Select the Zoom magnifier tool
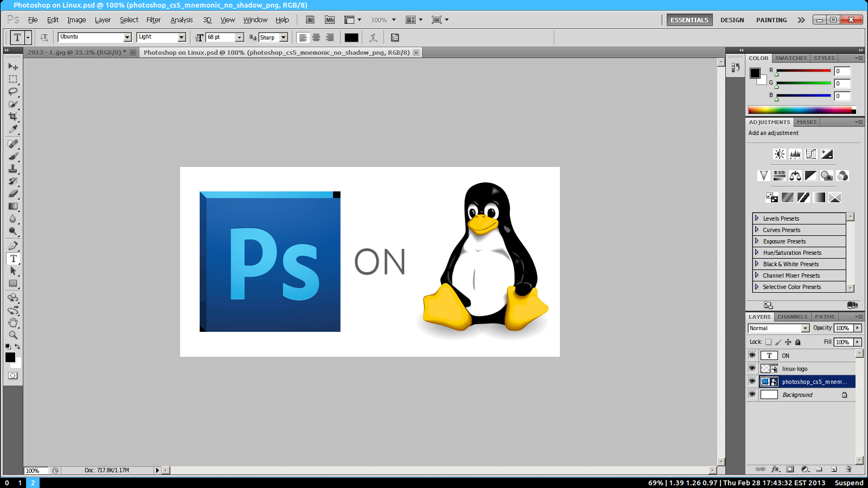Viewport: 868px width, 488px height. (x=13, y=335)
